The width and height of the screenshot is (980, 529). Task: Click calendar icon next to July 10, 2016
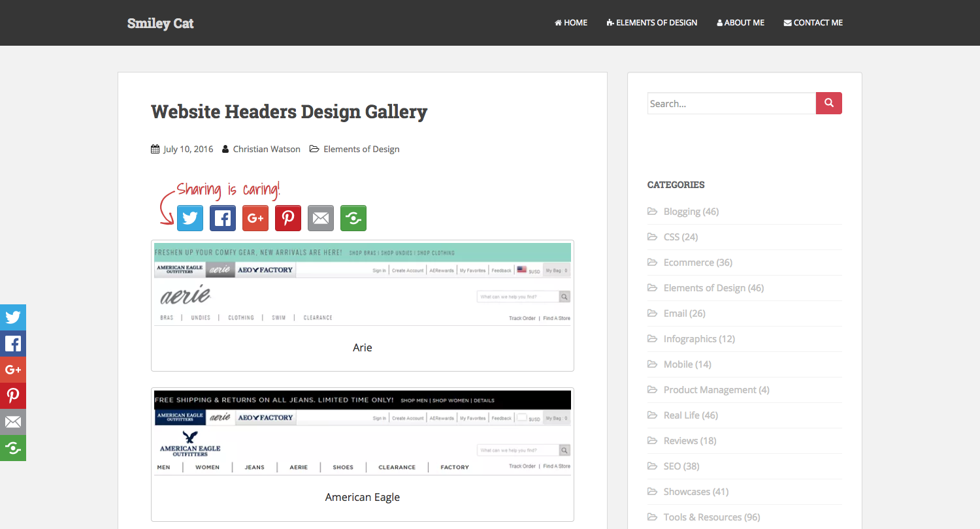pyautogui.click(x=155, y=149)
